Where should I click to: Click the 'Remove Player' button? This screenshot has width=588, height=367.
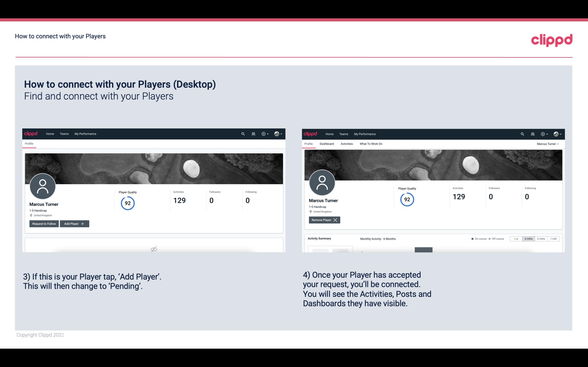point(324,220)
